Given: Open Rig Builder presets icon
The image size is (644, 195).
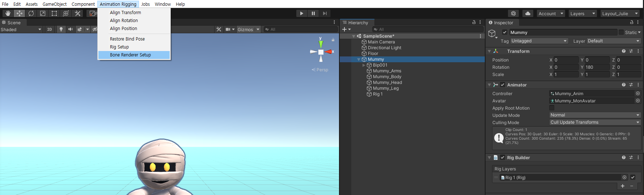Looking at the screenshot, I should 631,157.
